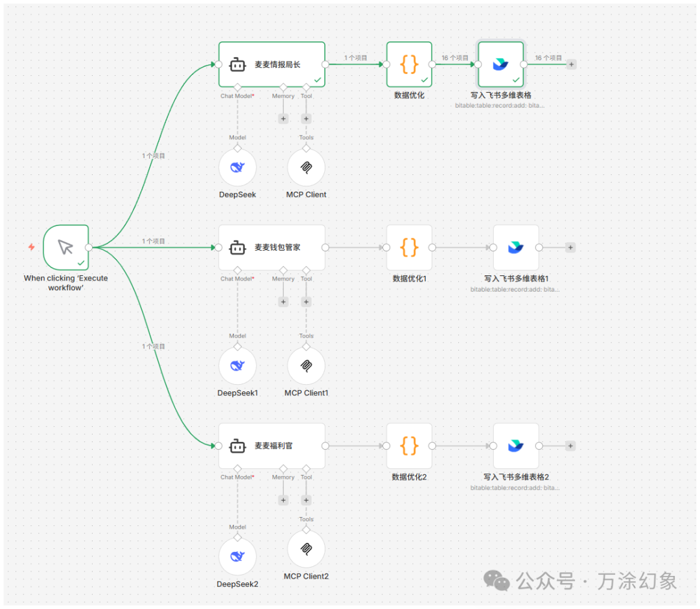Screen dimensions: 700x609
Task: Select the 麦麦福利官 agent node
Action: (272, 446)
